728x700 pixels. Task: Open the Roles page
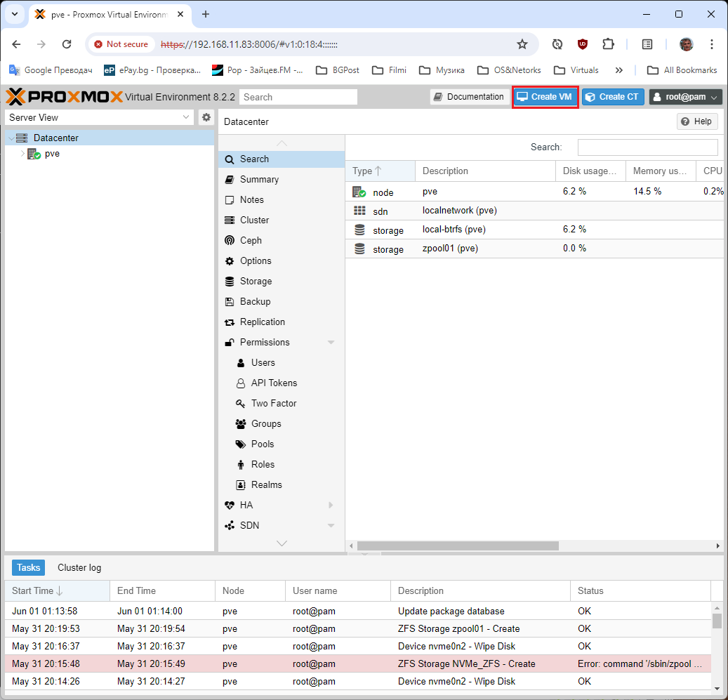282,465
